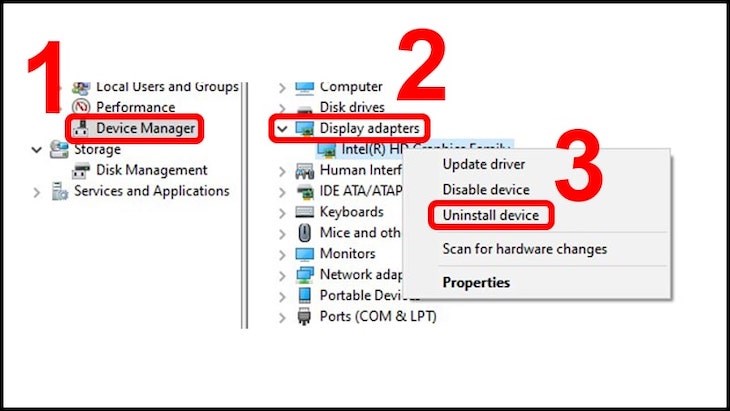Open Properties from the context menu
Image resolution: width=730 pixels, height=411 pixels.
(x=476, y=282)
